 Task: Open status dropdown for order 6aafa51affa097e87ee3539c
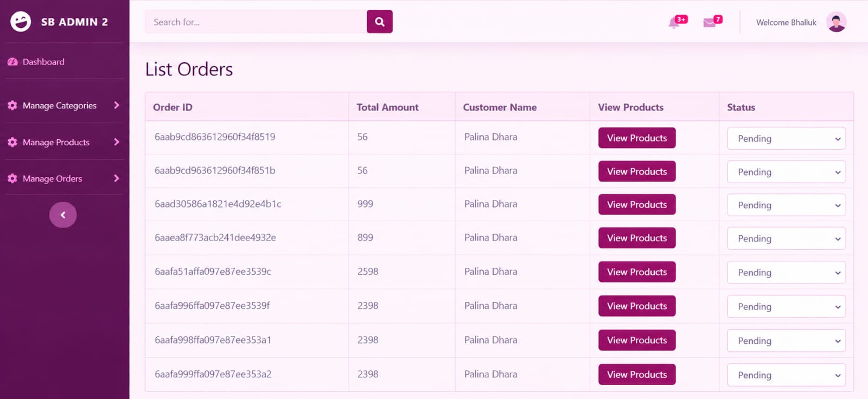coord(786,272)
